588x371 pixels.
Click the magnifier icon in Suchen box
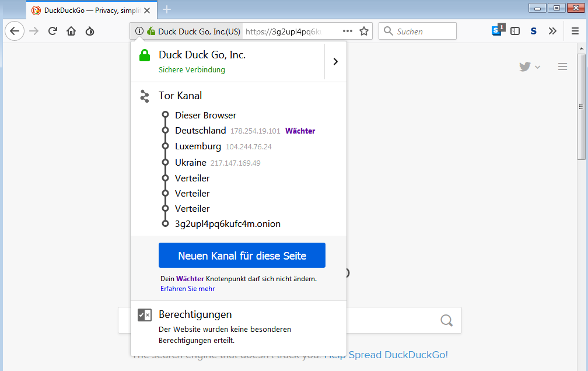(x=388, y=31)
